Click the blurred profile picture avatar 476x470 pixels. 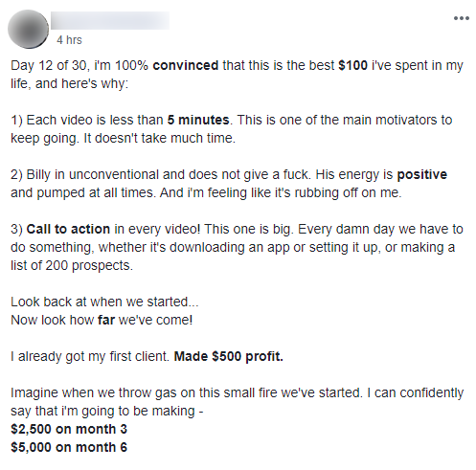pos(28,29)
